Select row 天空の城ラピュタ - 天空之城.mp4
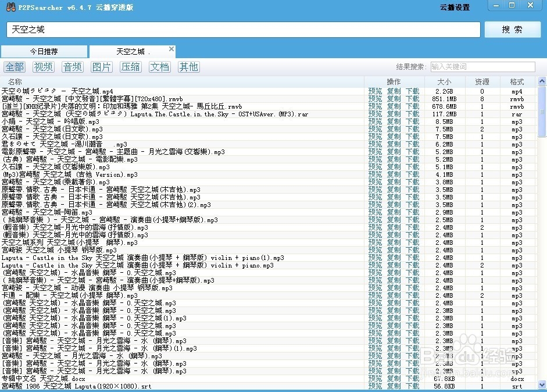The image size is (547, 392). (269, 91)
